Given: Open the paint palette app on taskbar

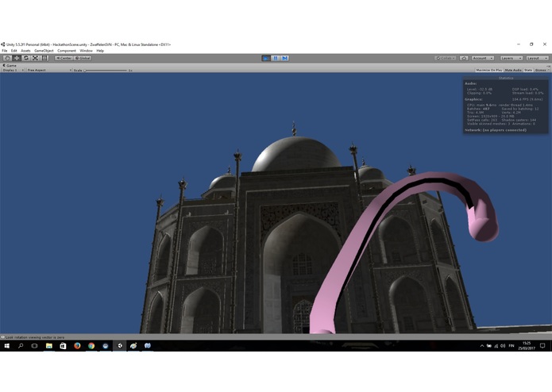Looking at the screenshot, I should (x=133, y=346).
